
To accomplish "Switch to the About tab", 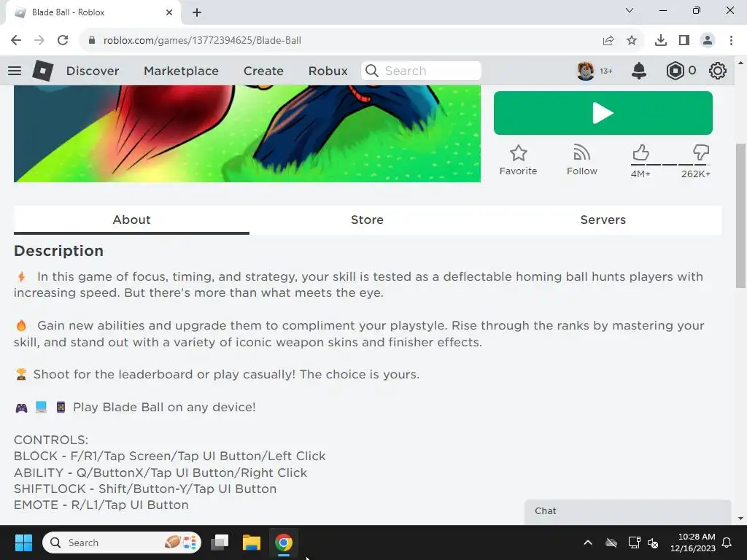I will [131, 220].
